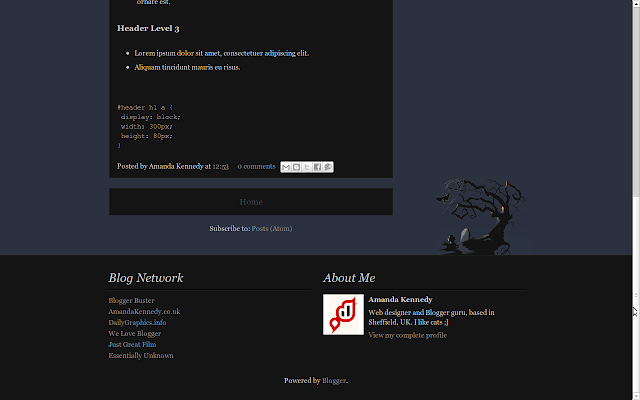Share the post to Google Buzz
The width and height of the screenshot is (640, 400).
pos(328,167)
